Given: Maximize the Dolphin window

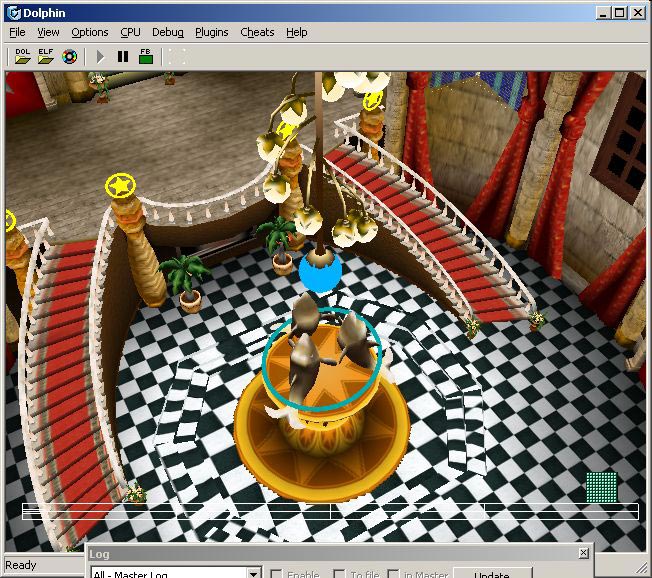Looking at the screenshot, I should coord(620,13).
